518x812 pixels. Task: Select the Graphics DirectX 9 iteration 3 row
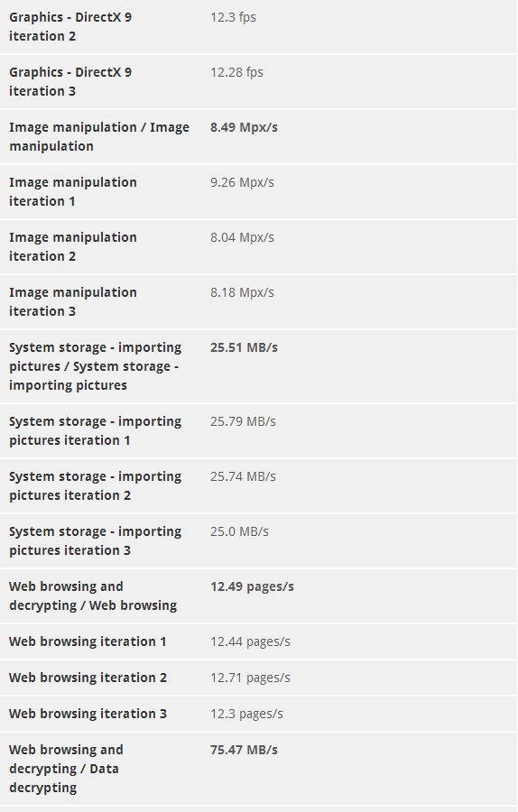(258, 82)
